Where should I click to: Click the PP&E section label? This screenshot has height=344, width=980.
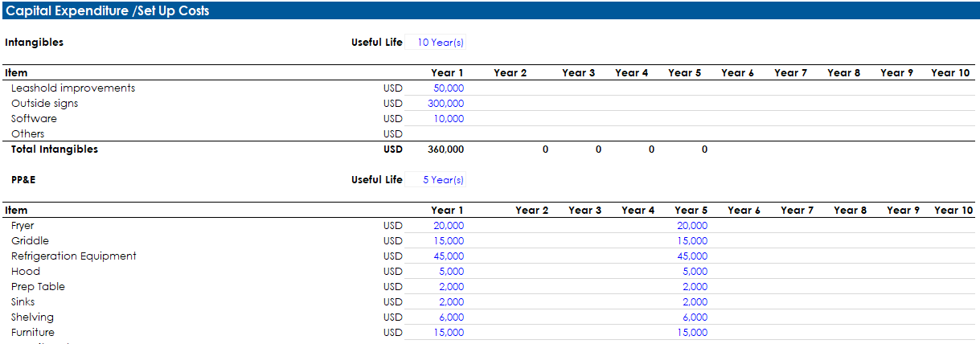pos(23,180)
